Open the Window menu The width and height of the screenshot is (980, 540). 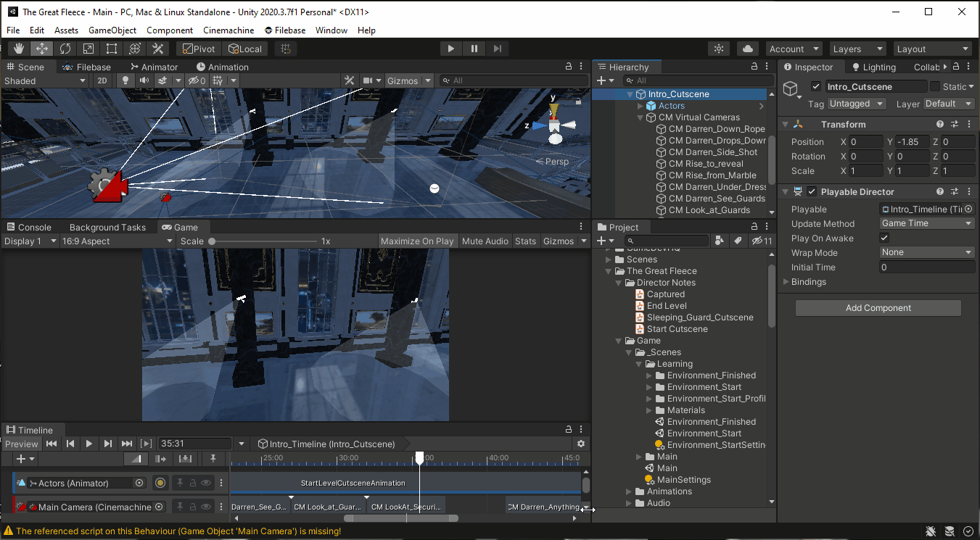coord(332,30)
